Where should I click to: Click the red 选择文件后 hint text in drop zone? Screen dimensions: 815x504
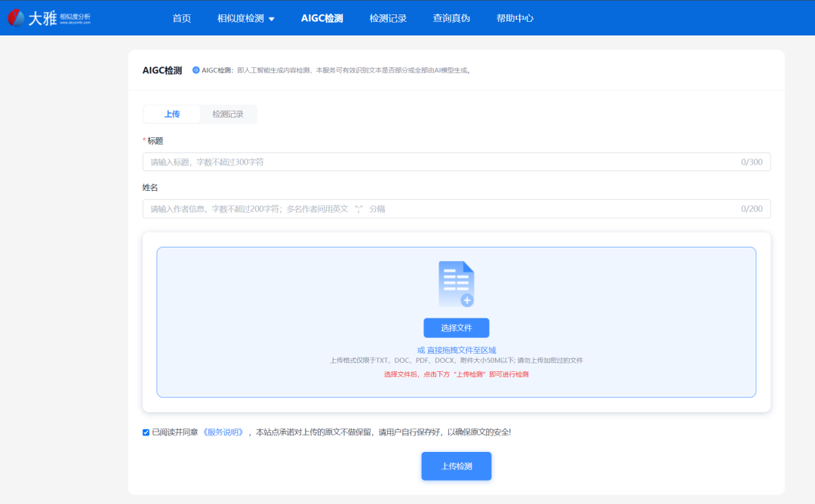[x=456, y=374]
